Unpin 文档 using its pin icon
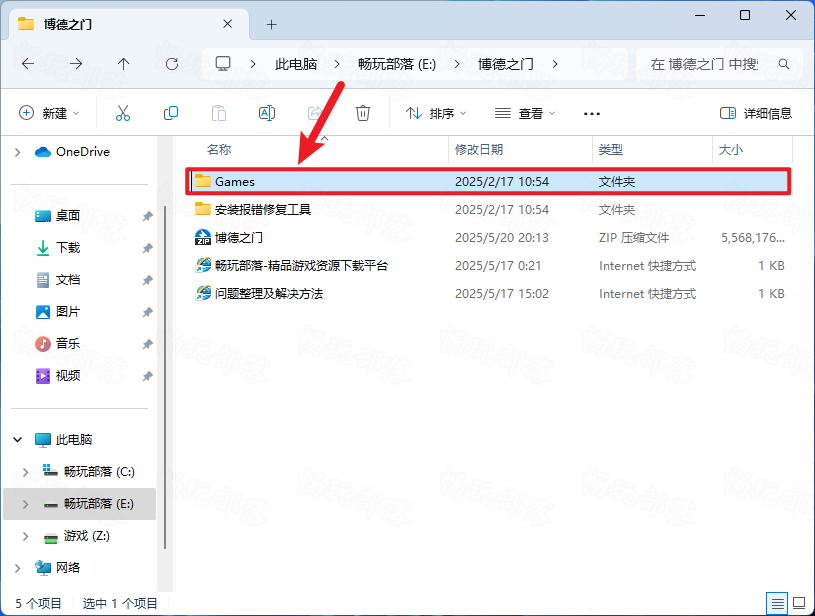Image resolution: width=815 pixels, height=616 pixels. tap(148, 280)
